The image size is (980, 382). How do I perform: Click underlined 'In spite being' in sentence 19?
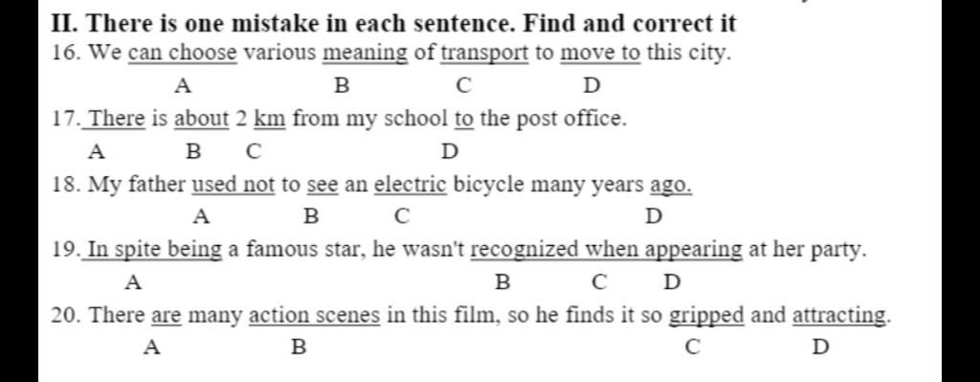tap(155, 250)
